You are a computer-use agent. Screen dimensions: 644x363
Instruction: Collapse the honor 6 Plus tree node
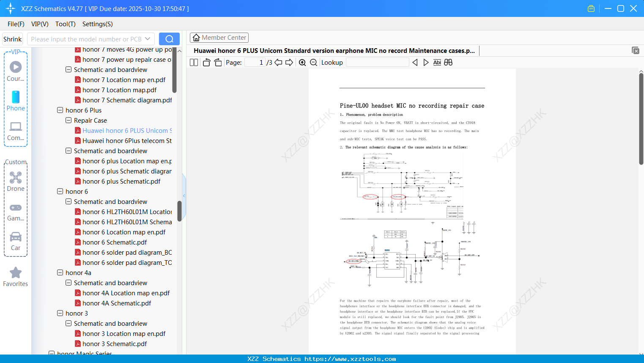click(60, 110)
